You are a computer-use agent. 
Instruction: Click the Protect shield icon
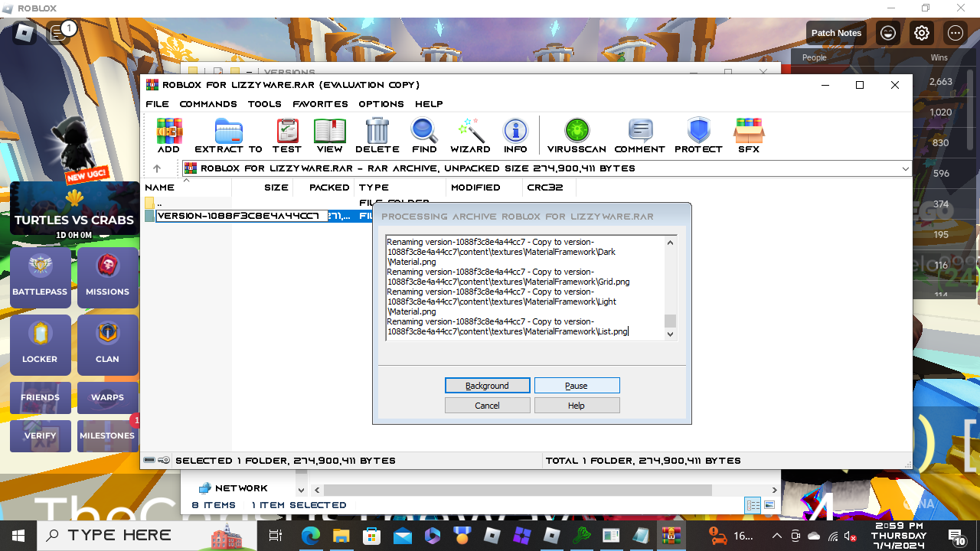pos(698,135)
